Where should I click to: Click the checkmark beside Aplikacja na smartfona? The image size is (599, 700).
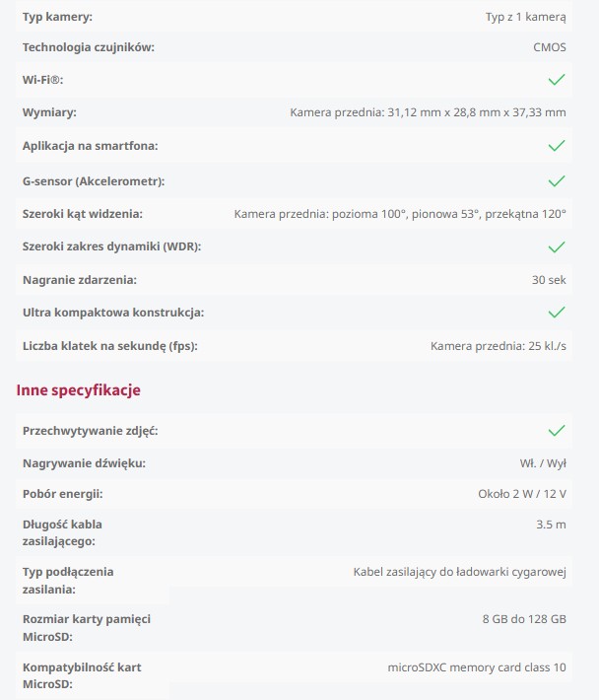[557, 146]
